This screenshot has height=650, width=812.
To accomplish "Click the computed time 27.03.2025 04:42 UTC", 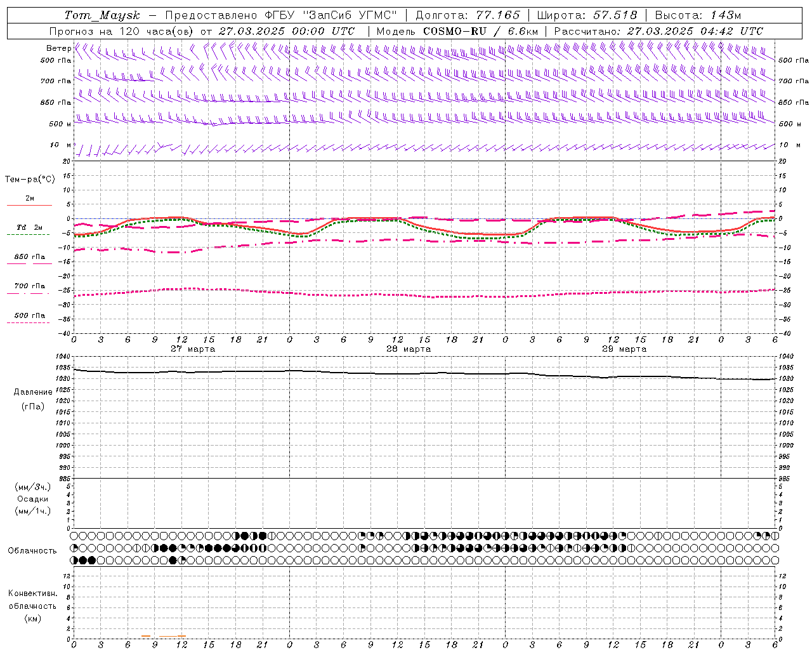I will [x=695, y=31].
